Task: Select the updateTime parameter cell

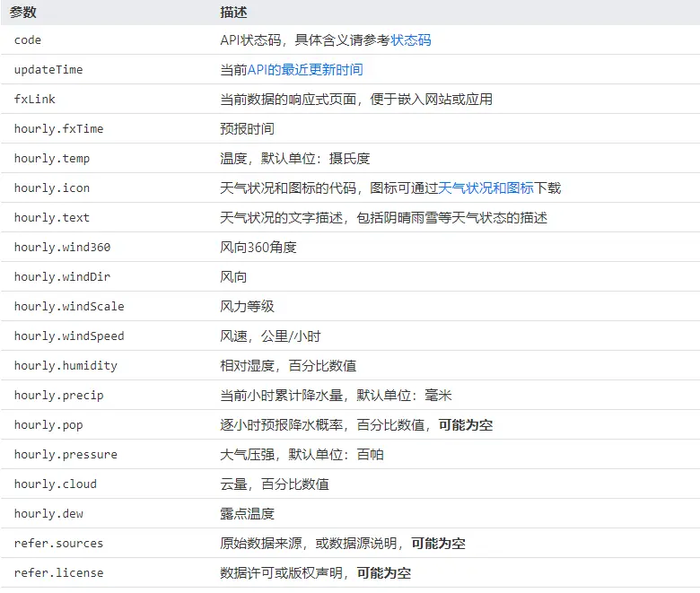Action: click(x=48, y=70)
